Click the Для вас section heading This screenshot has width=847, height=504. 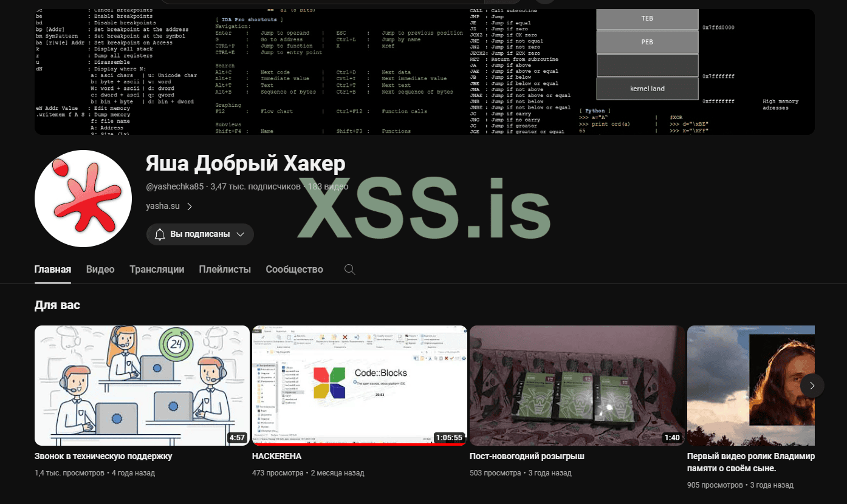57,305
